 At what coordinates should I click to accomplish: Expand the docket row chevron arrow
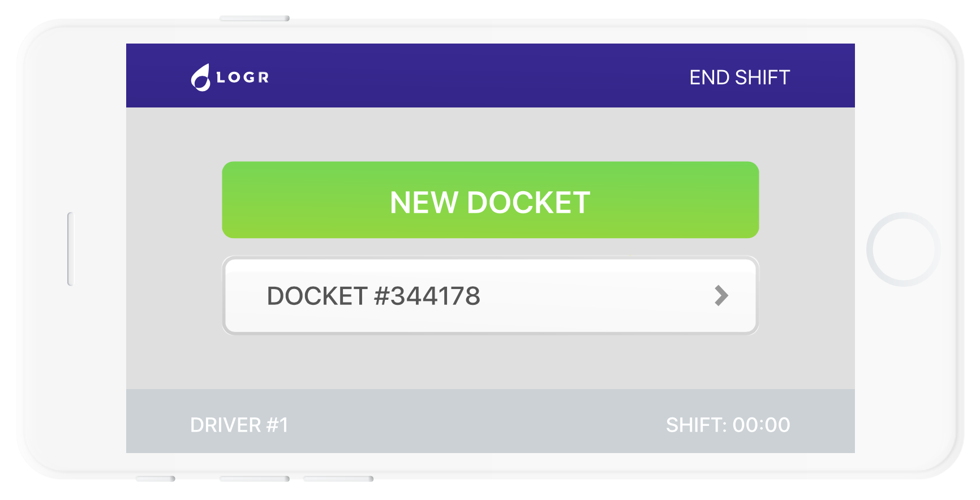click(721, 296)
